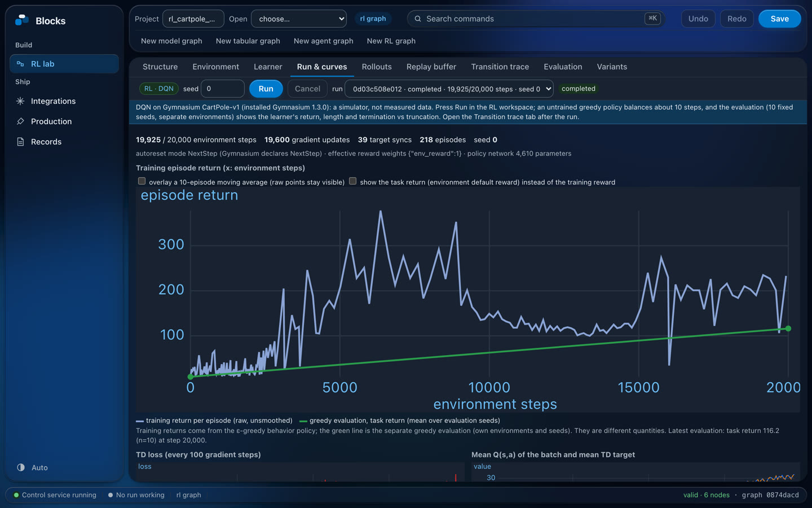Click the Redo button

coord(736,19)
